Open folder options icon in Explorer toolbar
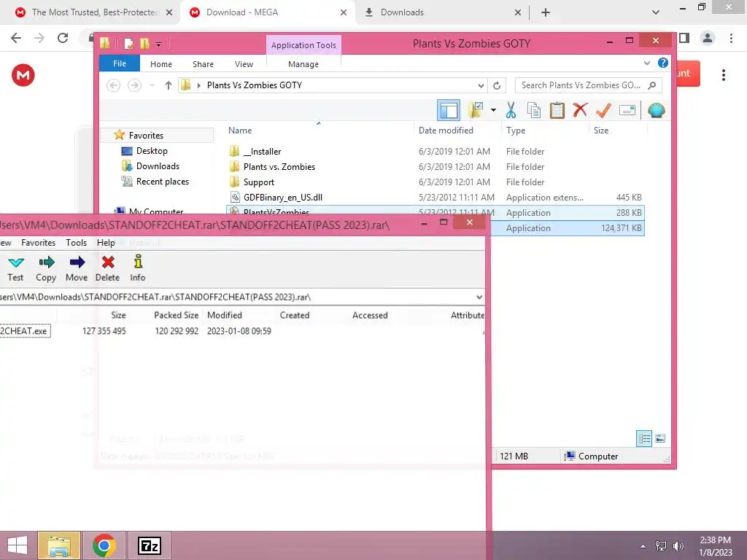This screenshot has height=560, width=747. pyautogui.click(x=476, y=110)
